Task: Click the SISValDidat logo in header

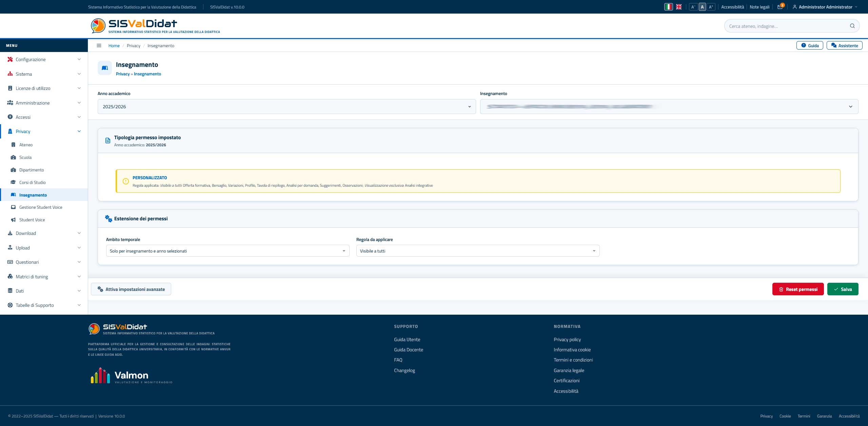Action: point(156,26)
